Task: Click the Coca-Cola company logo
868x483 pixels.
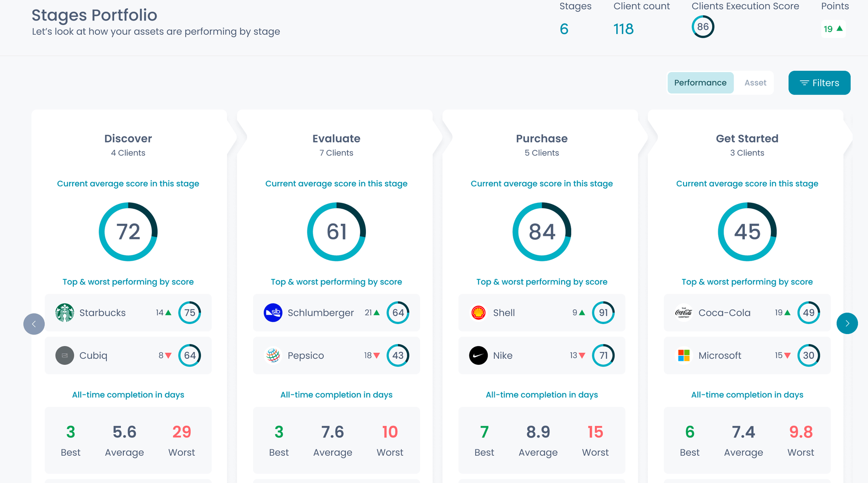Action: [x=684, y=312]
